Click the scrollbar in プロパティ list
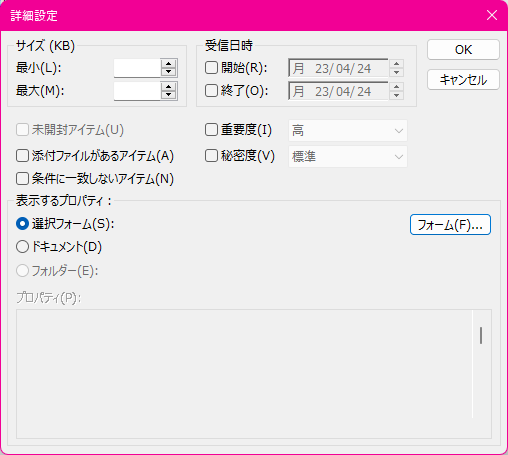508x455 pixels. click(481, 335)
